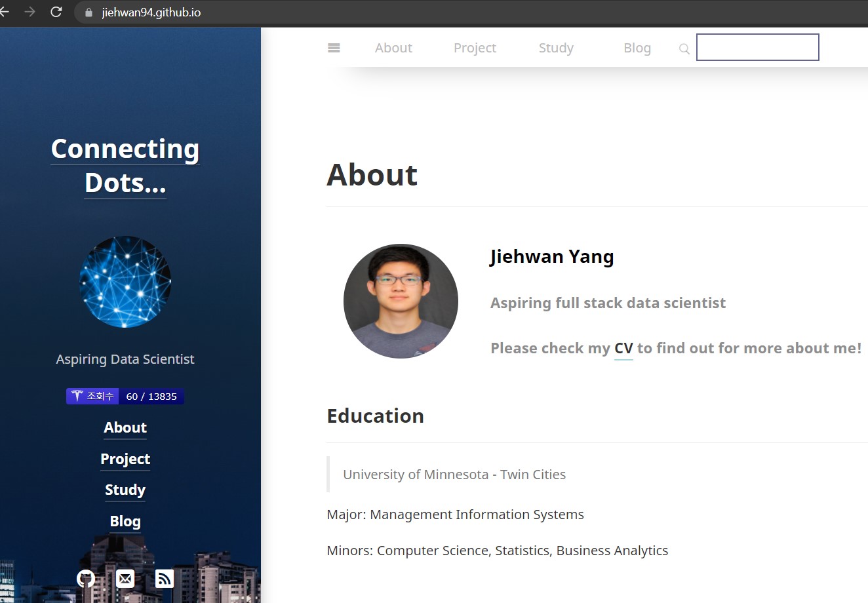Click the browser forward arrow
Screen dimensions: 868x603
coord(30,12)
